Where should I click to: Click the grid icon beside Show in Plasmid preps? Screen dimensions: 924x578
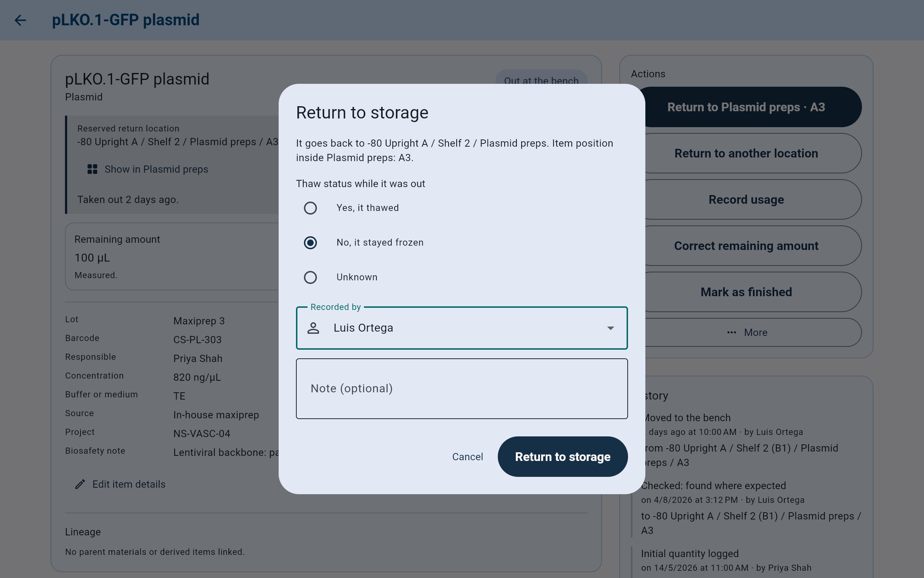pyautogui.click(x=92, y=169)
